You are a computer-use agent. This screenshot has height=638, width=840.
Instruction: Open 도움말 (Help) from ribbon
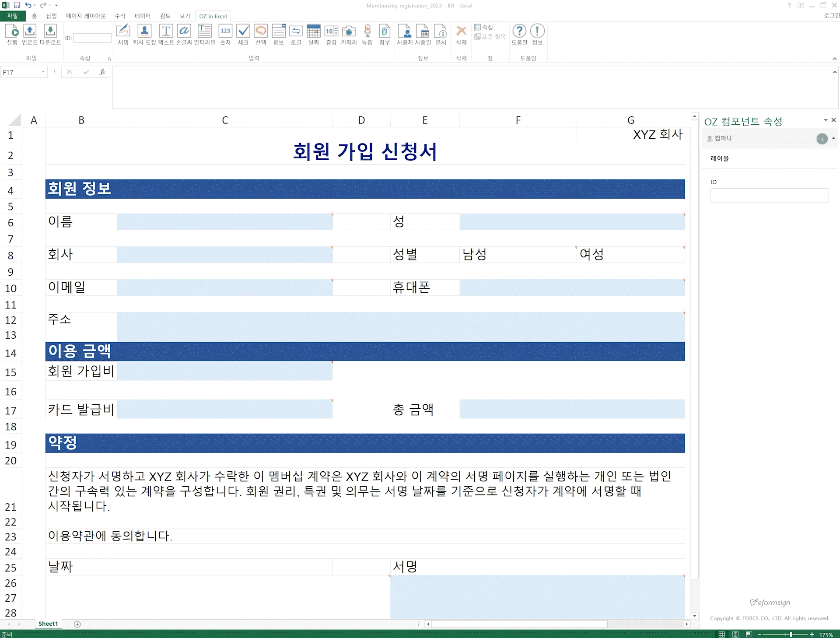(x=519, y=35)
